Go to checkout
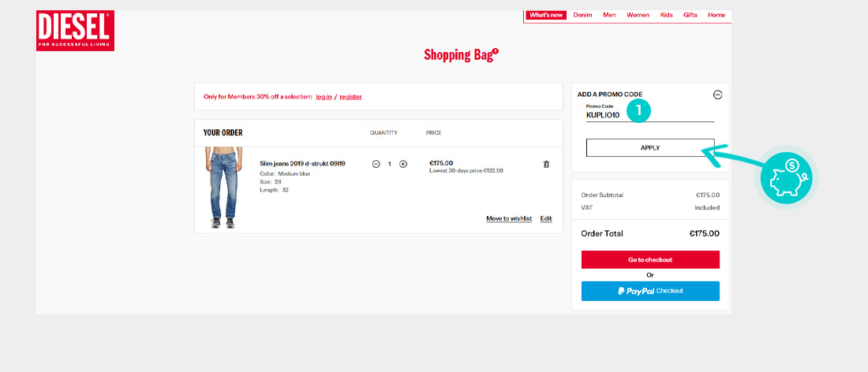 tap(650, 260)
